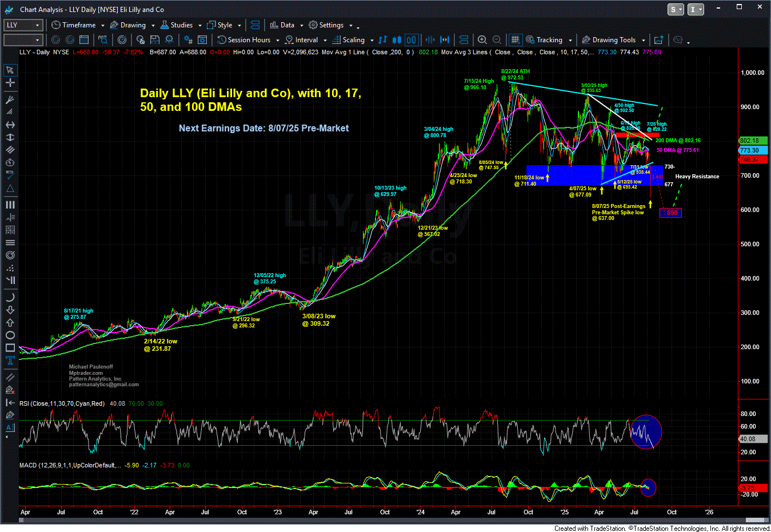Click the Studies button
The image size is (771, 532).
pyautogui.click(x=177, y=25)
